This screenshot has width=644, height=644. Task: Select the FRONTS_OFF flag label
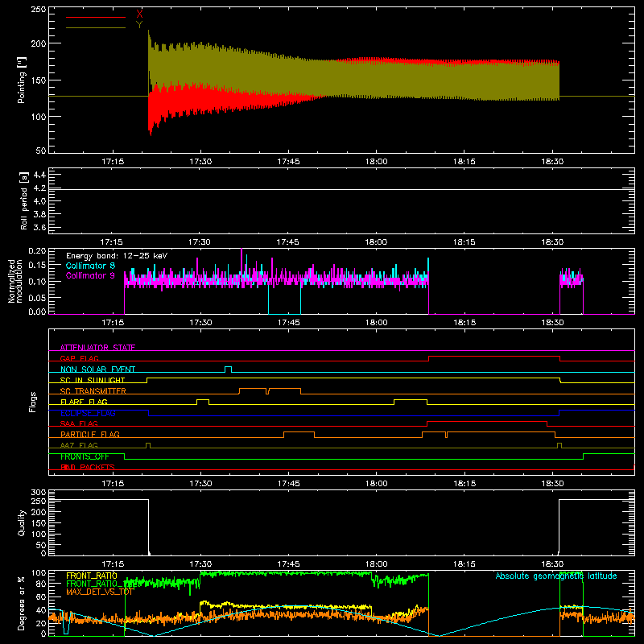click(85, 456)
